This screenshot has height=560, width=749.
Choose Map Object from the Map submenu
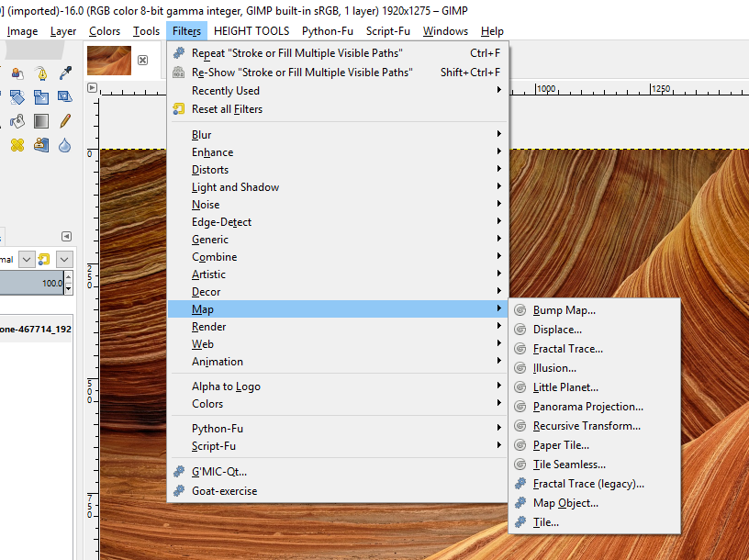(594, 503)
